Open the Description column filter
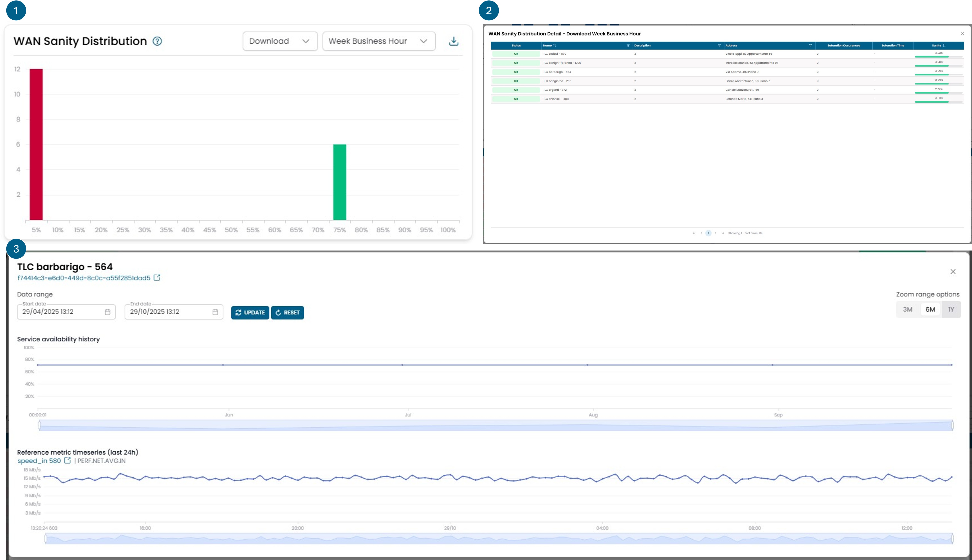The image size is (972, 560). click(719, 46)
